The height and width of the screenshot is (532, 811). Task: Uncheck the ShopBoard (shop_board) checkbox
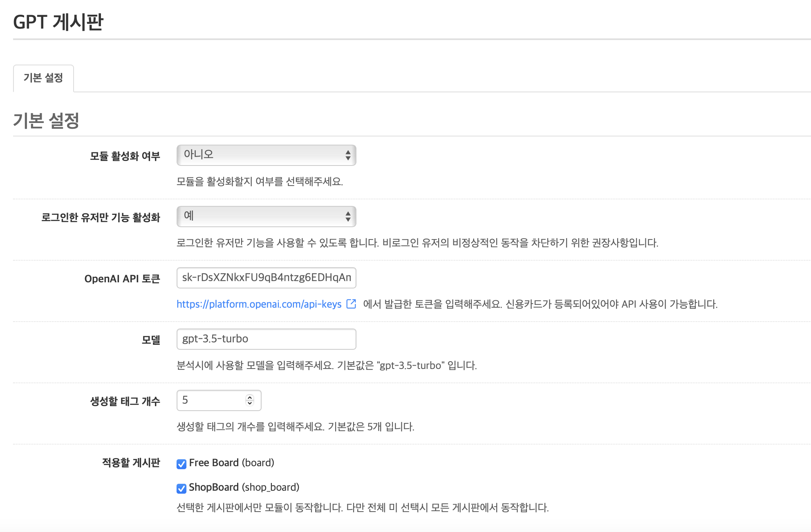[x=182, y=487]
